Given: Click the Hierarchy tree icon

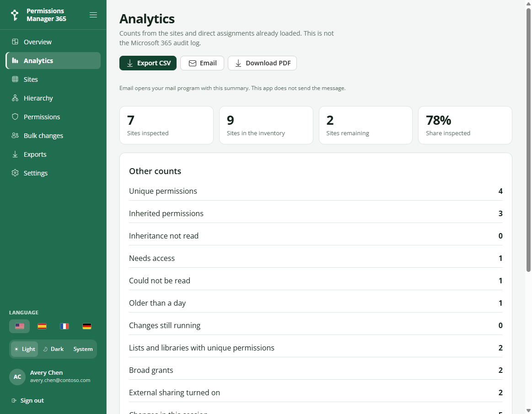Looking at the screenshot, I should click(15, 98).
